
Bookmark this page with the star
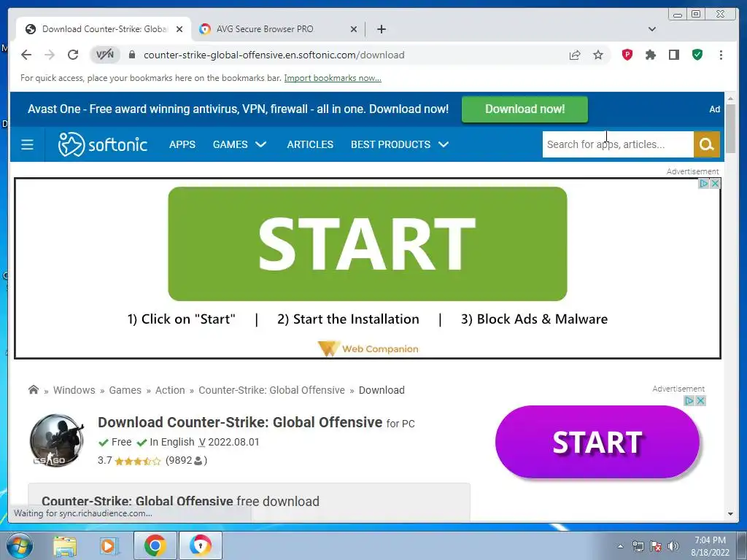coord(598,55)
